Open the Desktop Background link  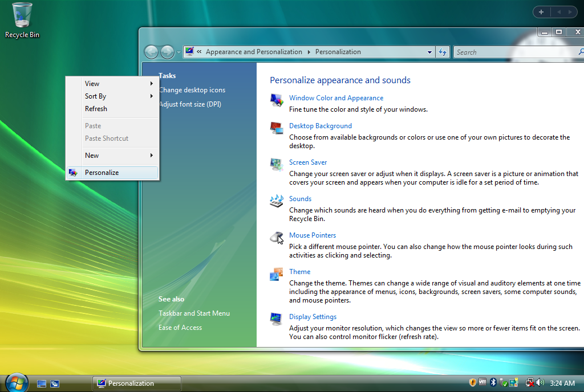pyautogui.click(x=321, y=126)
